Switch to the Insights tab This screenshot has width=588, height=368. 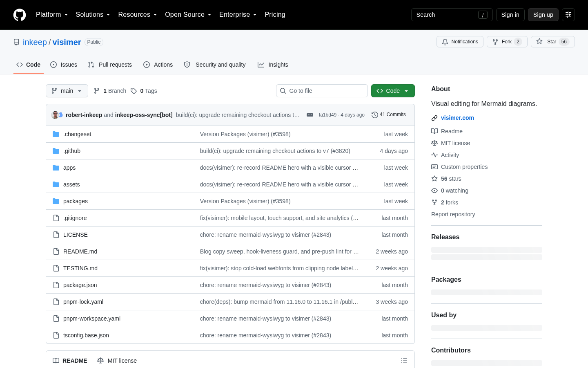[x=273, y=65]
